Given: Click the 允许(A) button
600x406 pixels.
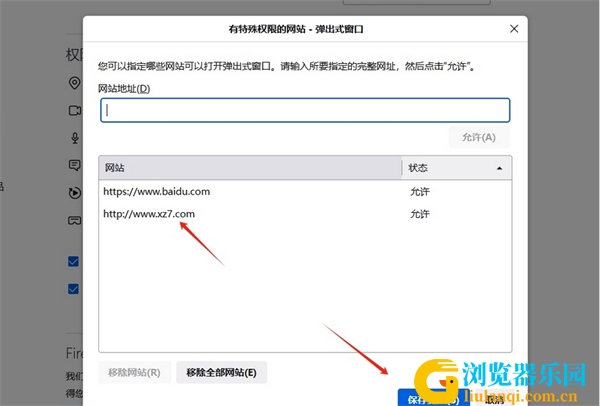Looking at the screenshot, I should 479,137.
